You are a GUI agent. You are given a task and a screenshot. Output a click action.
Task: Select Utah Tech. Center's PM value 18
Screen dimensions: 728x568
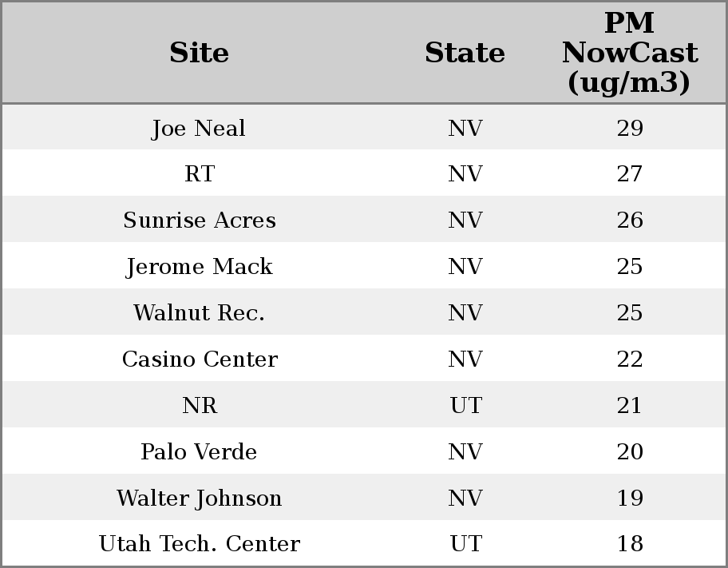click(629, 544)
